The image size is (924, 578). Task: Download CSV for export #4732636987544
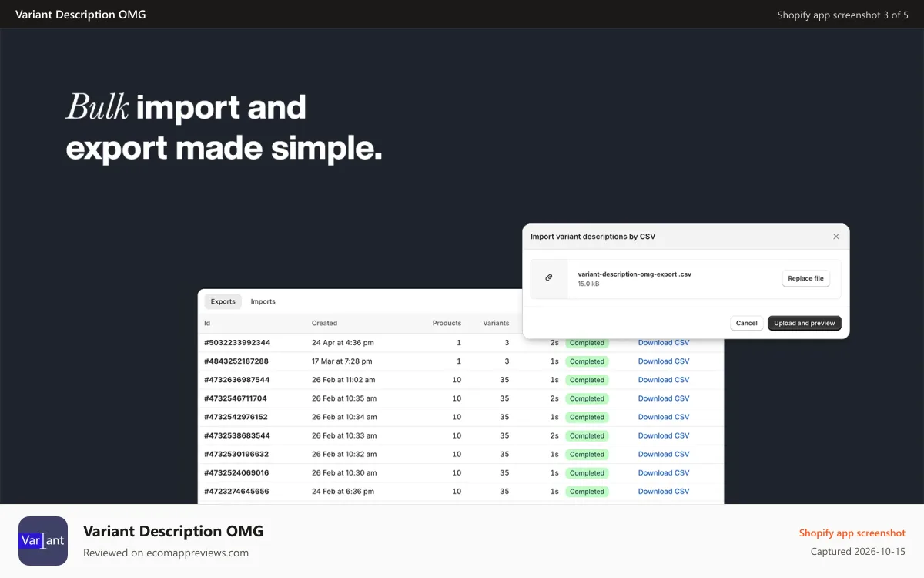point(664,380)
